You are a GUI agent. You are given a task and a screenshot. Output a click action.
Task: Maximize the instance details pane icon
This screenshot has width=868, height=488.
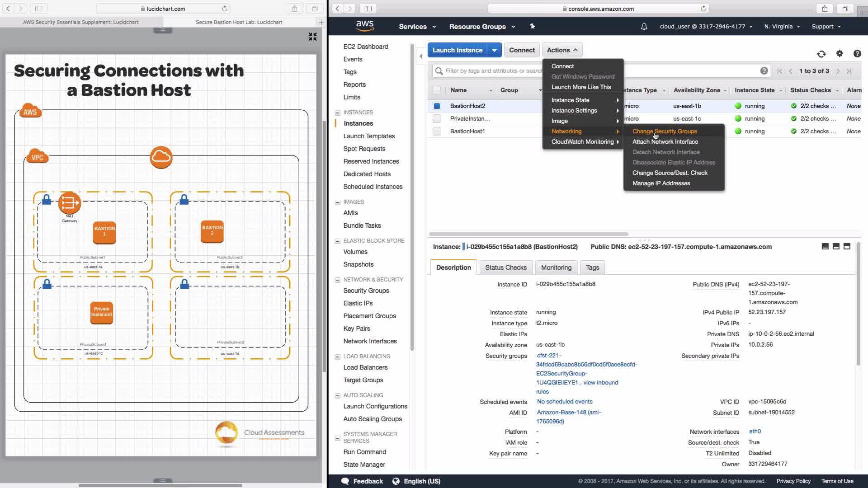click(847, 246)
